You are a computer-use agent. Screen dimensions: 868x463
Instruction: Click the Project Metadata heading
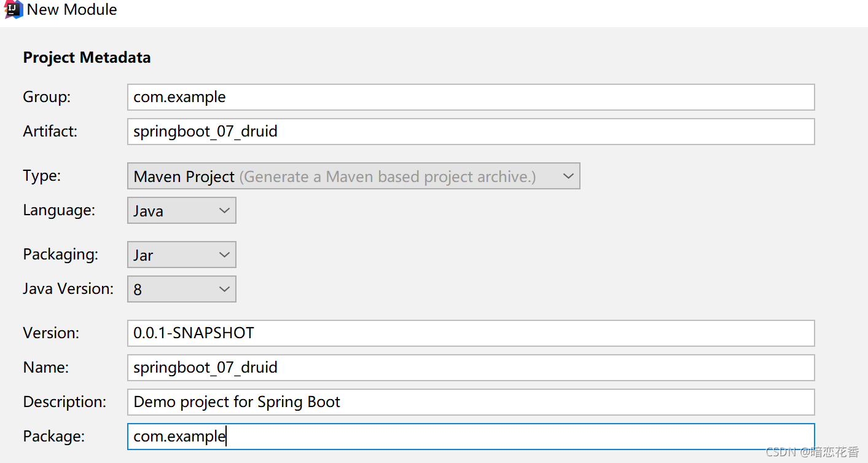(x=87, y=58)
